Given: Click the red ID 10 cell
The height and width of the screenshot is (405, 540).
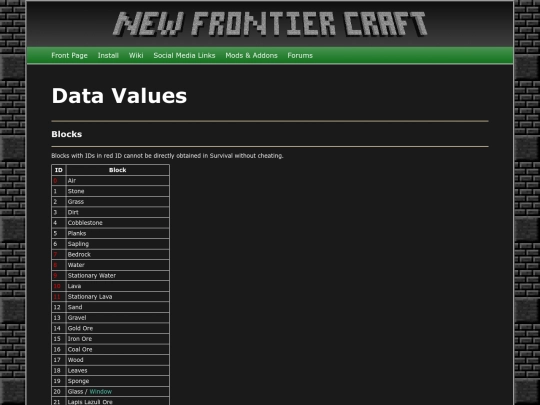Looking at the screenshot, I should [59, 286].
